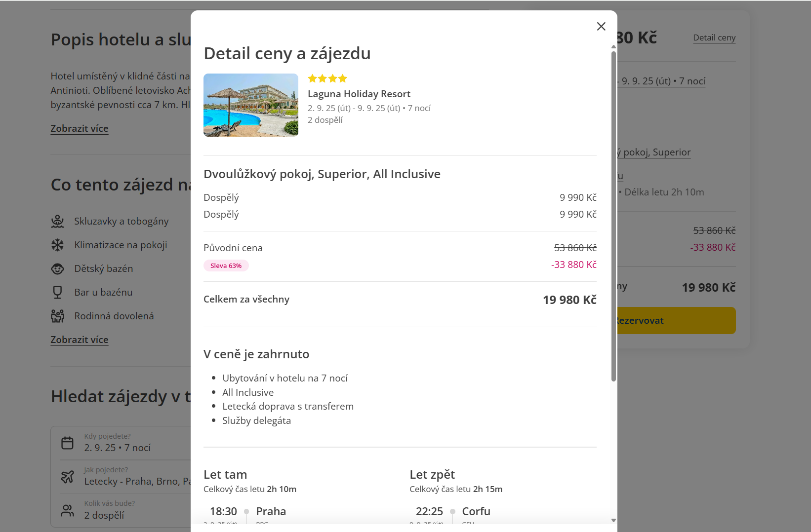811x532 pixels.
Task: Click the Superior room link in booking panel
Action: [x=654, y=152]
